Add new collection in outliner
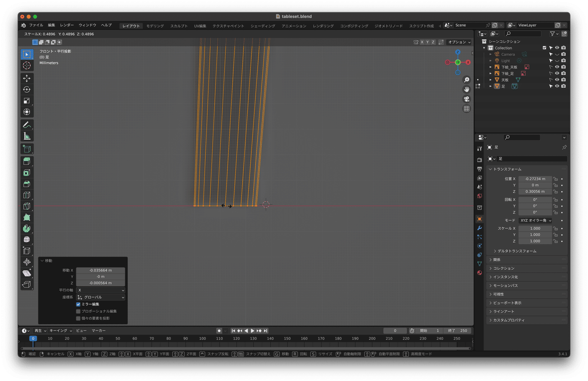 click(564, 34)
